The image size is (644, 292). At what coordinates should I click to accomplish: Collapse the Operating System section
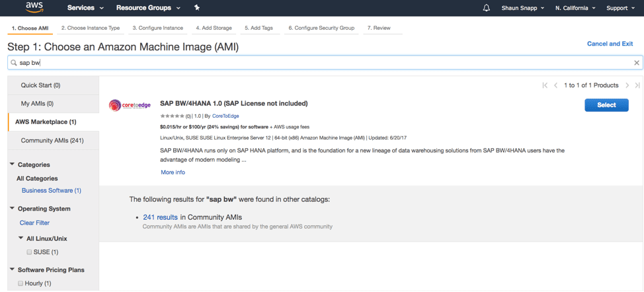click(12, 208)
